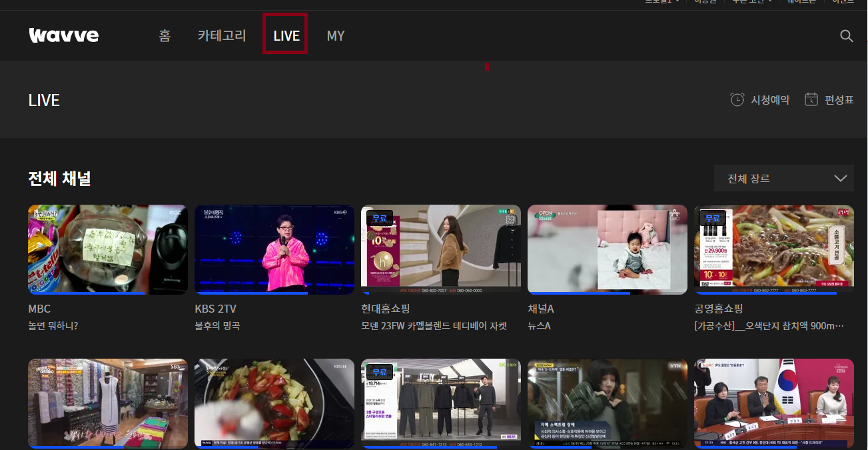
Task: Select program title 놀면 뭐하니?
Action: click(53, 326)
